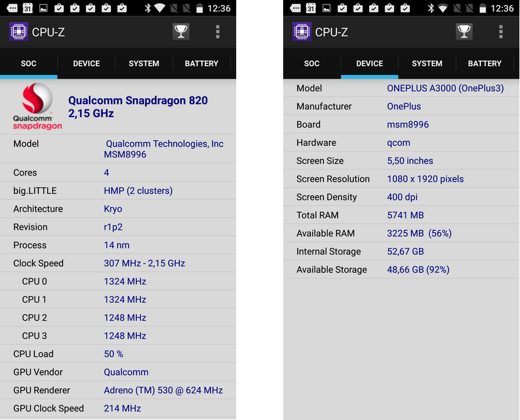Tap 'big.LITTLE' label

[35, 191]
